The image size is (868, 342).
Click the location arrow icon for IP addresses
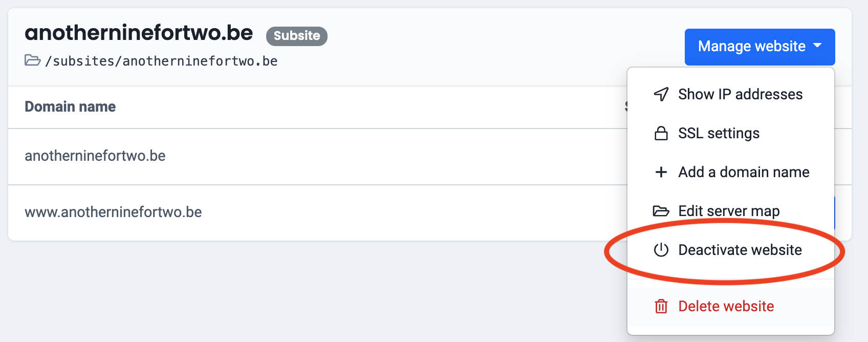click(x=661, y=94)
